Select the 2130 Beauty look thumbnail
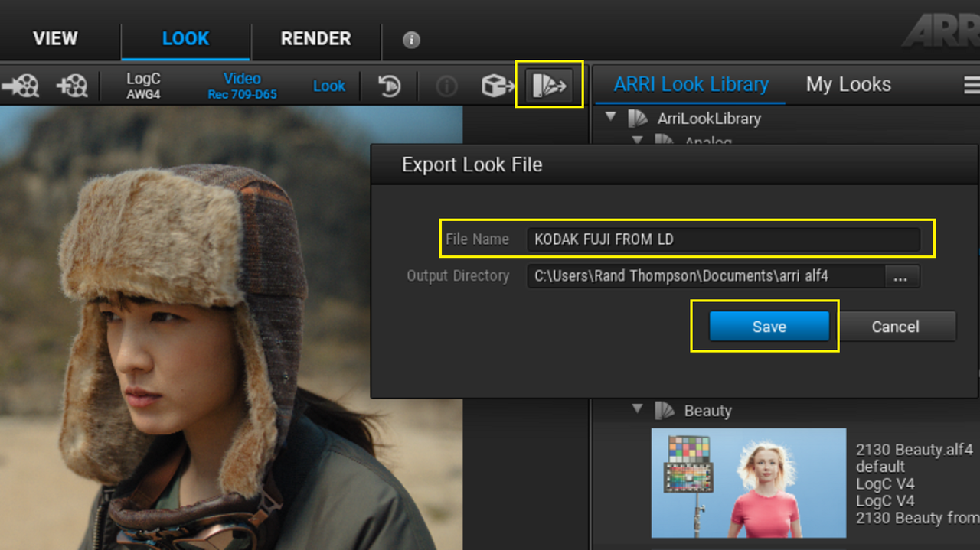 click(749, 483)
